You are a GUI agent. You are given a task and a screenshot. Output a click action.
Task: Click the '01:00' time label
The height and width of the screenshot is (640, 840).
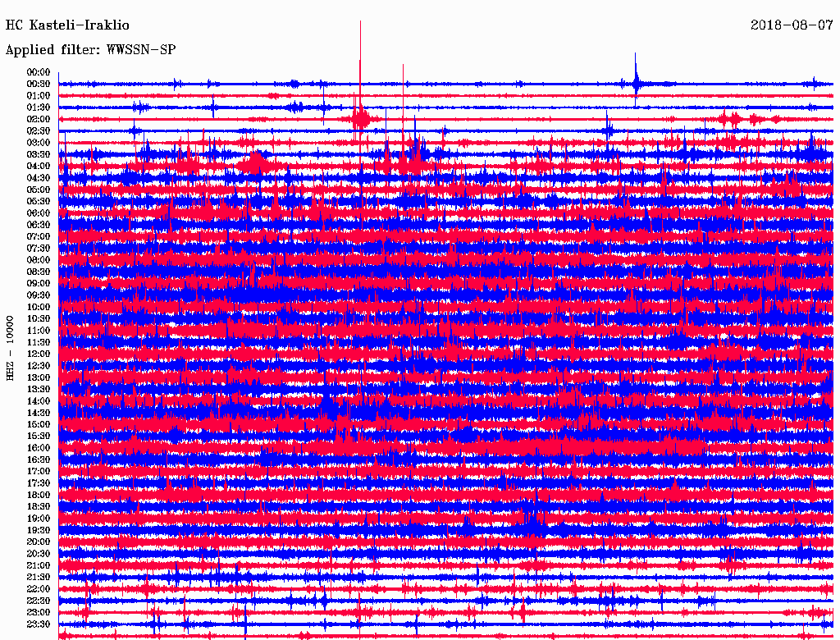[x=39, y=95]
